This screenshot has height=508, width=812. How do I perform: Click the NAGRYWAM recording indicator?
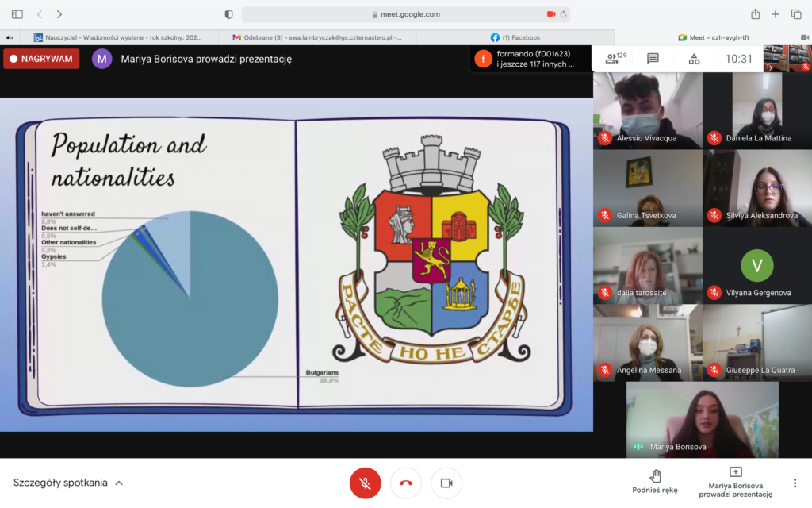coord(41,59)
